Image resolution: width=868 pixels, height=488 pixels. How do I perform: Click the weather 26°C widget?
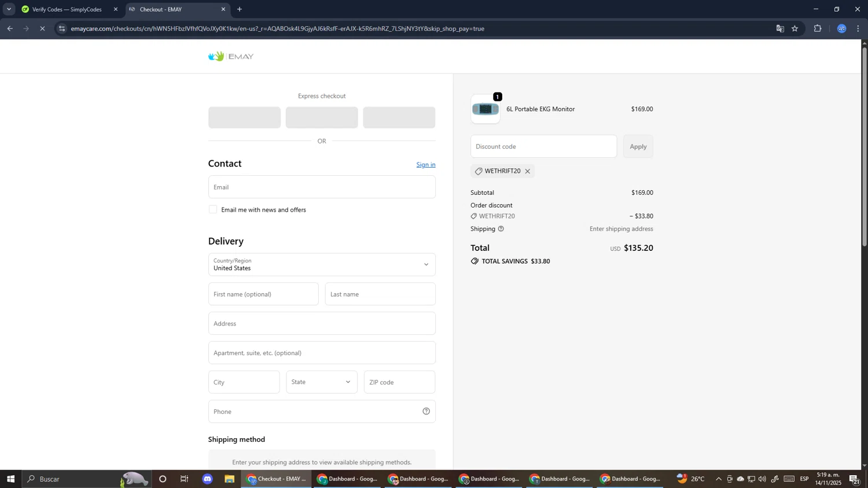[x=692, y=479]
